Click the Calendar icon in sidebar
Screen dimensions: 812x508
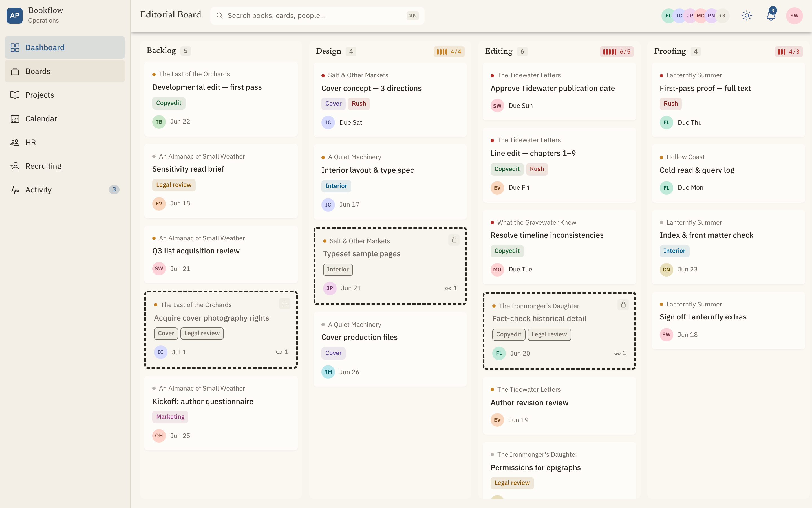click(15, 119)
